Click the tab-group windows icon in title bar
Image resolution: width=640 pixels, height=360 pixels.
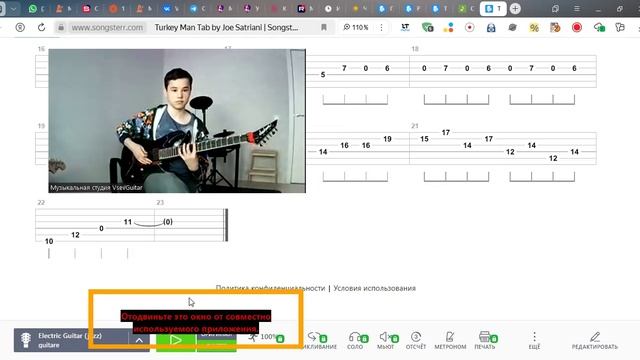point(555,8)
